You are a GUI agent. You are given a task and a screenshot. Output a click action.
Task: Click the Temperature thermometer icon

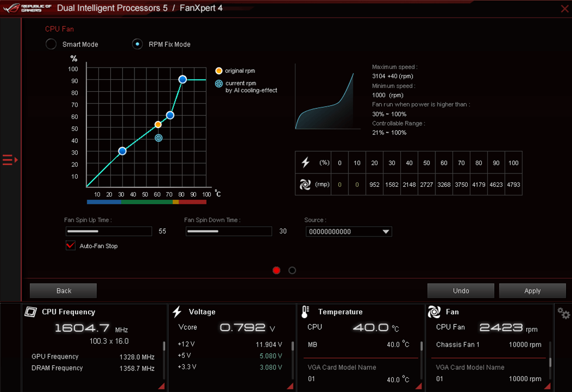click(x=305, y=312)
